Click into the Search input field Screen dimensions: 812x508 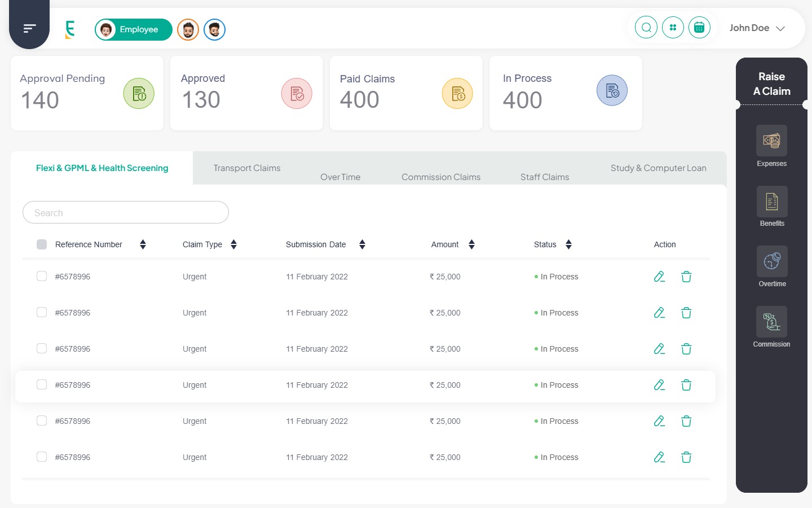click(x=126, y=213)
